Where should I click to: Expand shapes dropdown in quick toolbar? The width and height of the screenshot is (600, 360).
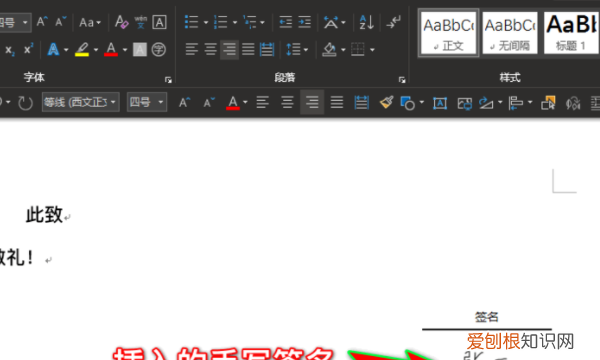click(x=422, y=102)
